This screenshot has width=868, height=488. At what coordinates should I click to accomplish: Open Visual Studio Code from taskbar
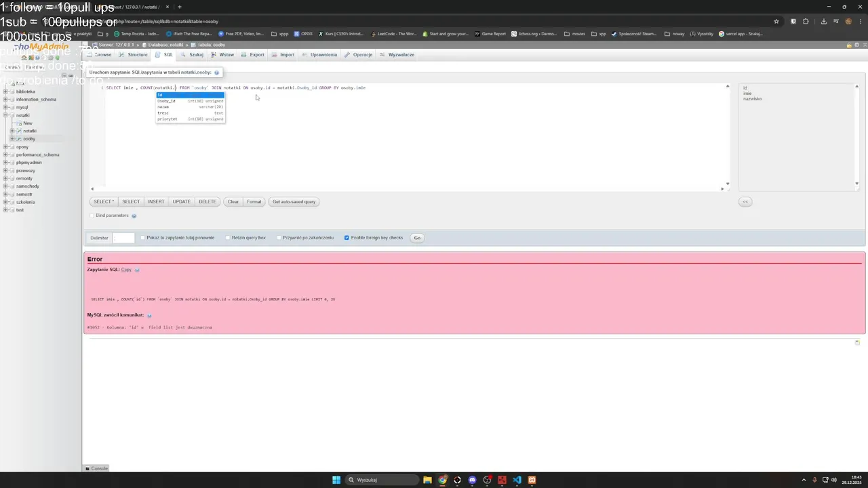point(517,480)
